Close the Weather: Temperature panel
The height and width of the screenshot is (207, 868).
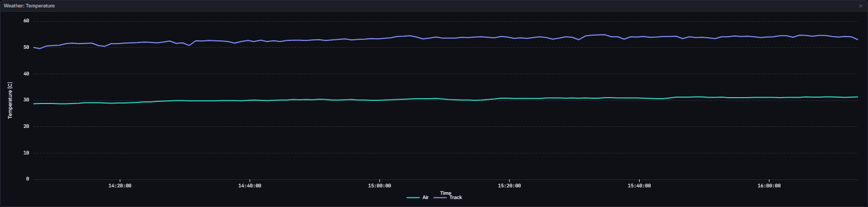coord(861,6)
